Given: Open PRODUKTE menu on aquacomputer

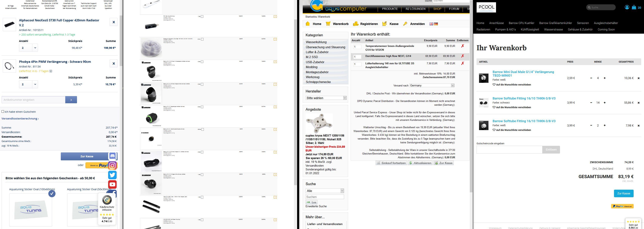Looking at the screenshot, I should [x=390, y=9].
